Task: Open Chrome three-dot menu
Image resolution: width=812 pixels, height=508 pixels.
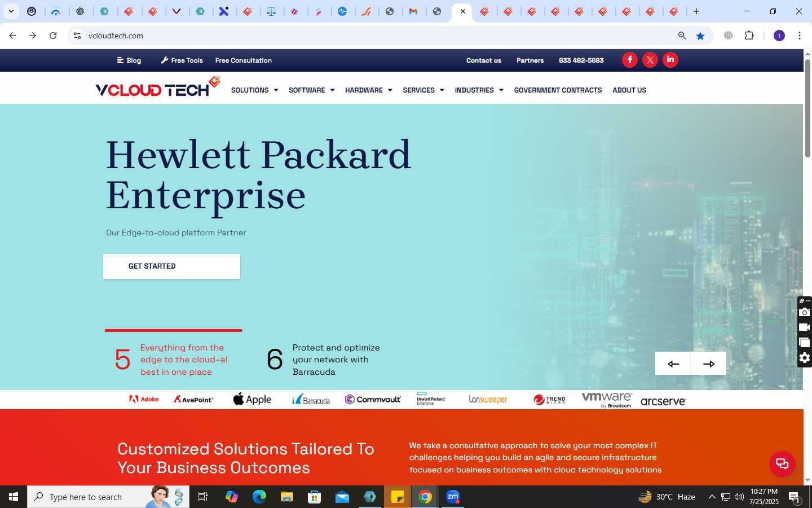Action: (x=799, y=36)
